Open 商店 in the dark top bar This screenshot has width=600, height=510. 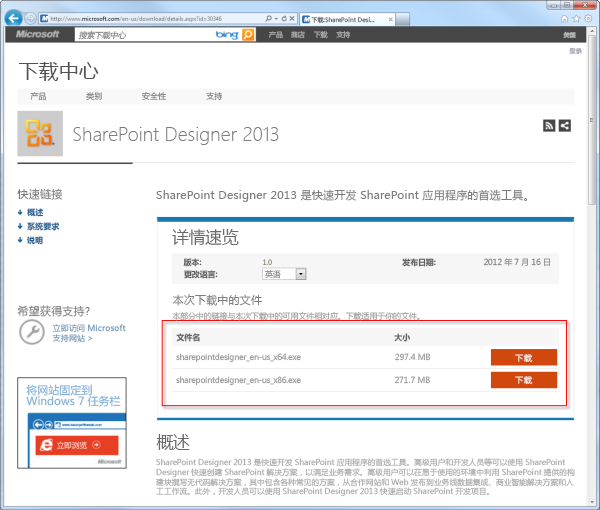pyautogui.click(x=298, y=35)
